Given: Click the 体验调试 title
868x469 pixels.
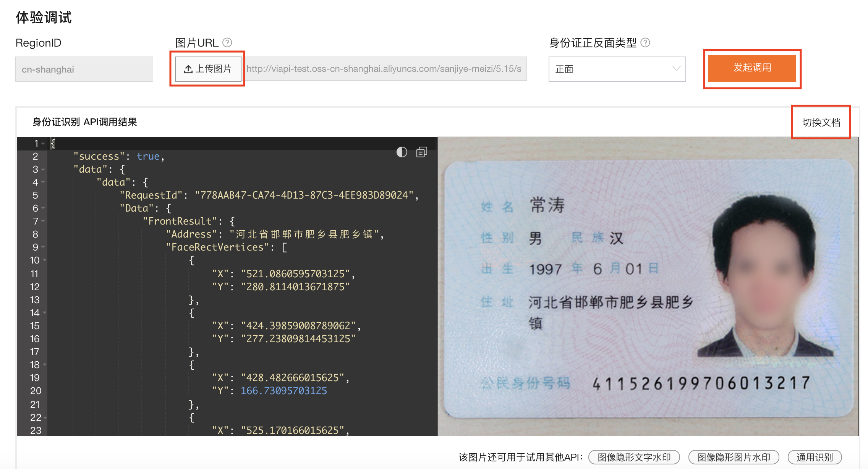Looking at the screenshot, I should (x=44, y=18).
